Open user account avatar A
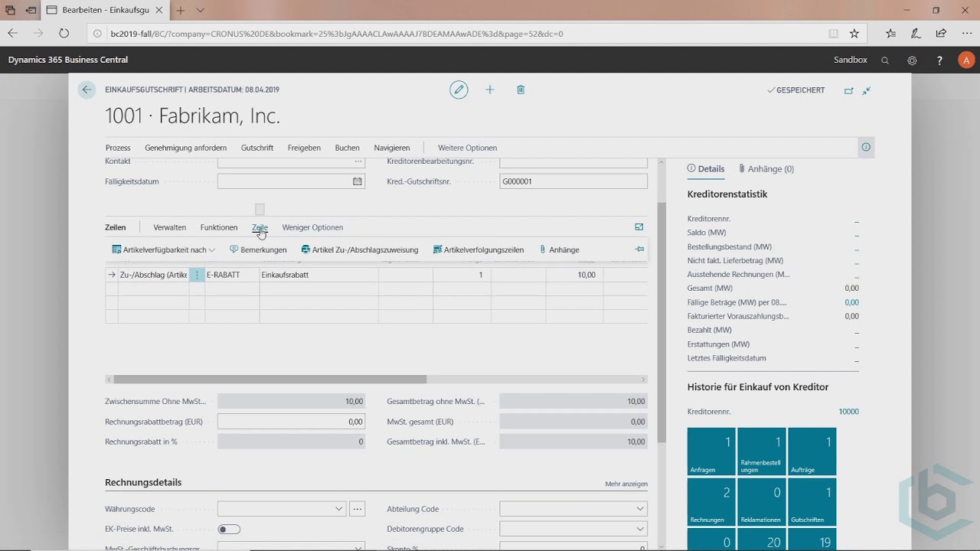 [966, 60]
